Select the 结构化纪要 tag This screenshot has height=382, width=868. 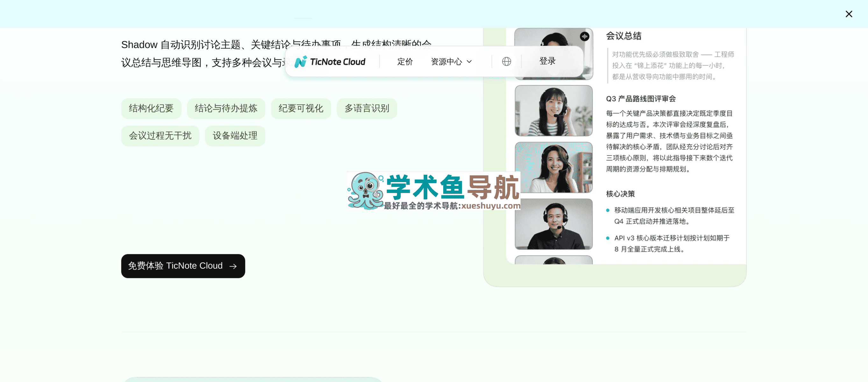point(151,108)
